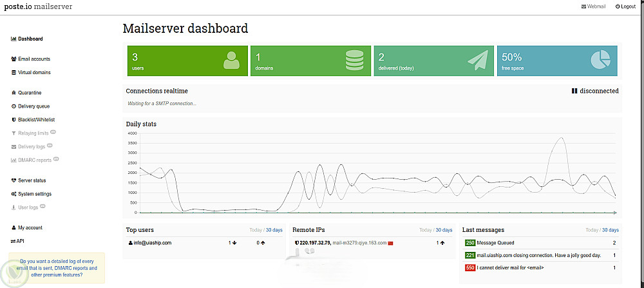Click the gears icon beside System settings
Image resolution: width=644 pixels, height=288 pixels.
click(x=14, y=194)
